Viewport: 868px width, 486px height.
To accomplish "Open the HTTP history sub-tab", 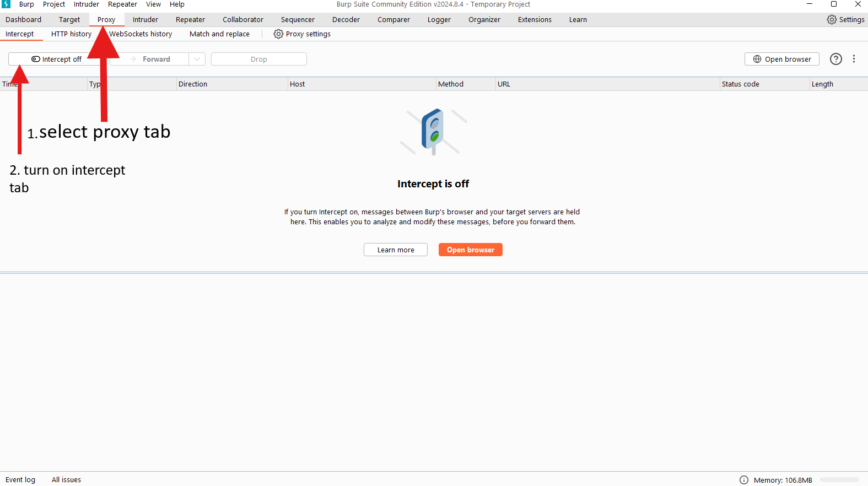I will tap(71, 34).
